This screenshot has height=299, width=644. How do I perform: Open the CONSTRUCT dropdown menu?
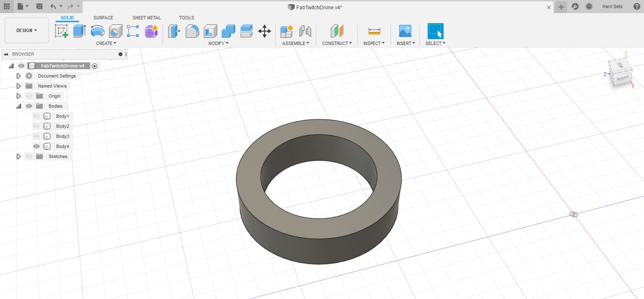(337, 43)
